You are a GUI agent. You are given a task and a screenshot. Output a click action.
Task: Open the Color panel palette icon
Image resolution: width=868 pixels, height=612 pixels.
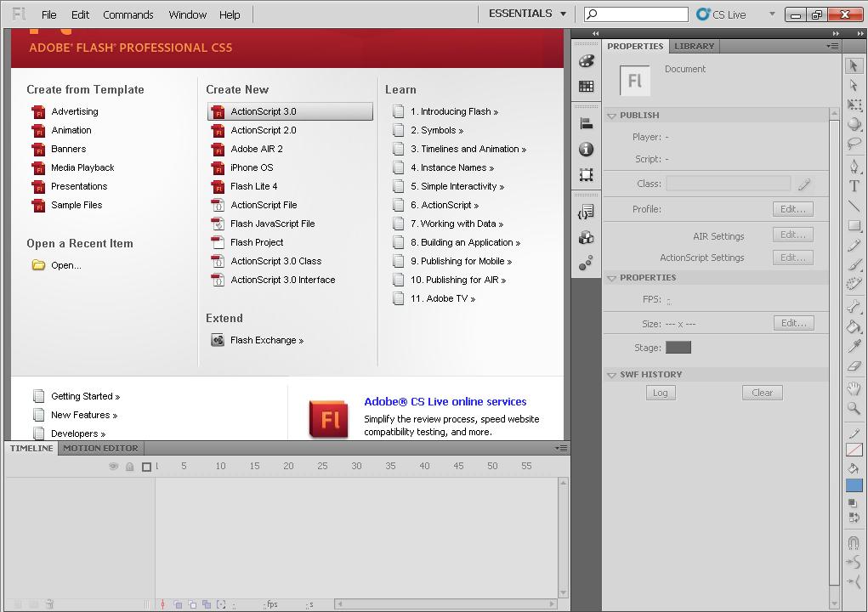pos(587,61)
